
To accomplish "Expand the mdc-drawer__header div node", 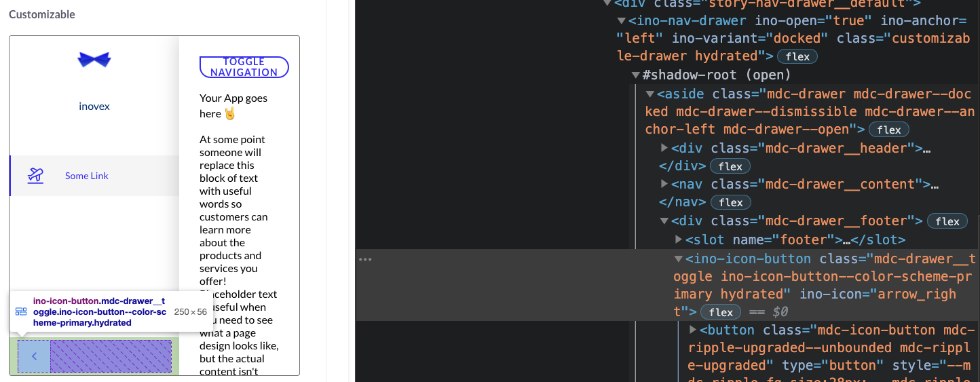I will click(664, 148).
